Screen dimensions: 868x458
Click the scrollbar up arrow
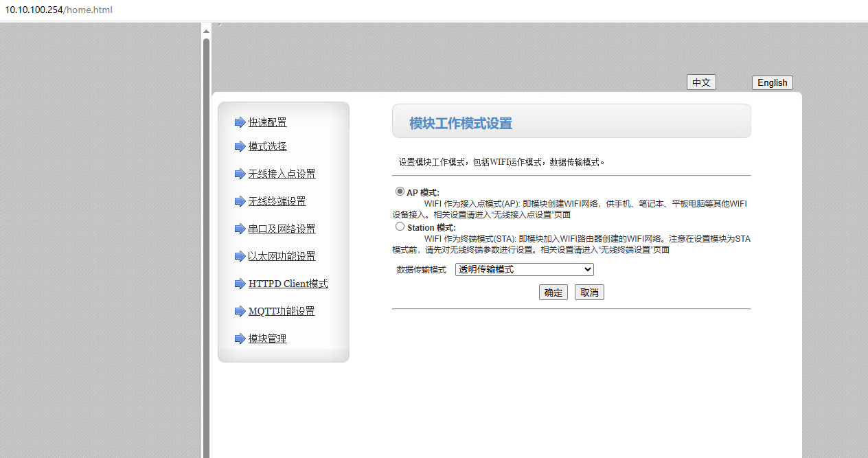[x=206, y=32]
